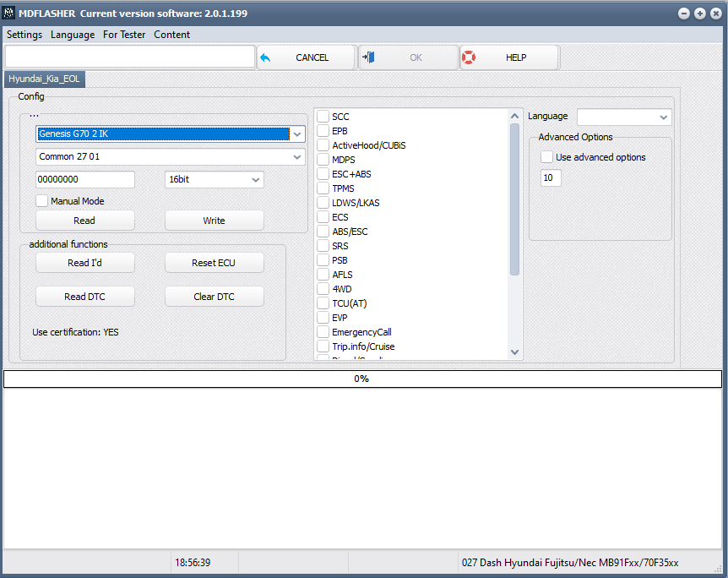The height and width of the screenshot is (578, 728).
Task: Select the Hyundai_Kia_EOL tab
Action: pos(44,79)
